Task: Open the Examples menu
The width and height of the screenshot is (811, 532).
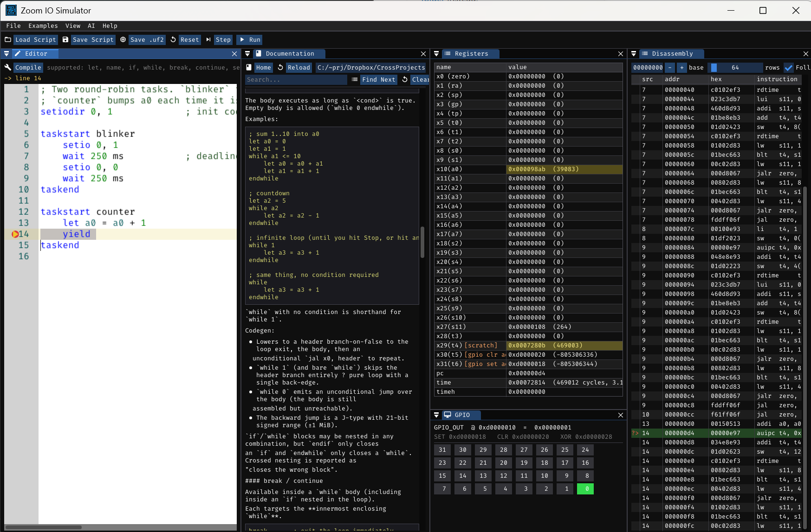Action: (x=43, y=26)
